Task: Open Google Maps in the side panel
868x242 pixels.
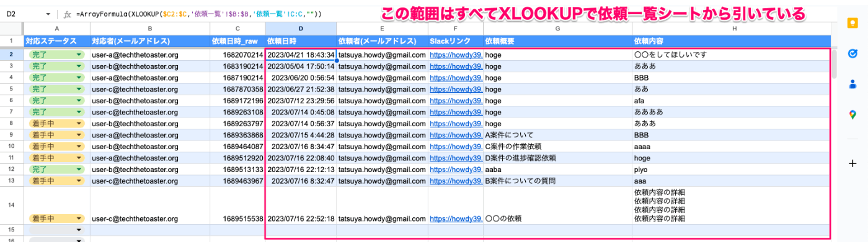Action: point(852,114)
